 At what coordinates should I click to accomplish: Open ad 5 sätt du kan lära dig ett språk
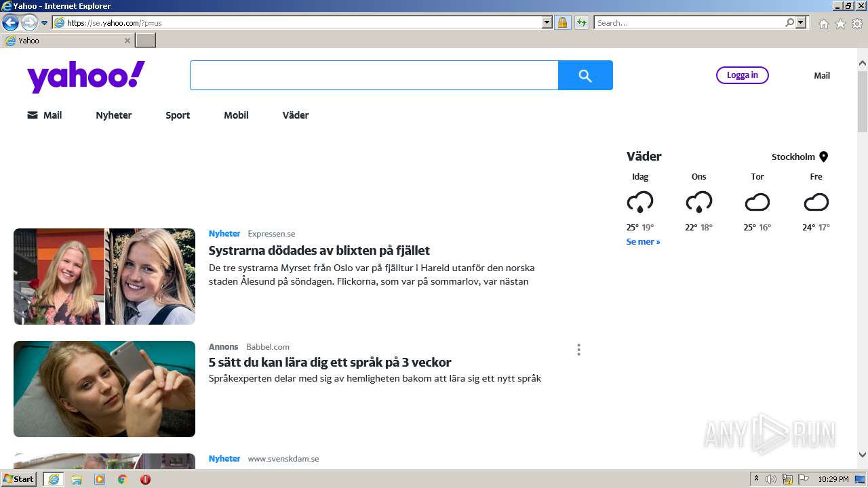click(x=330, y=362)
